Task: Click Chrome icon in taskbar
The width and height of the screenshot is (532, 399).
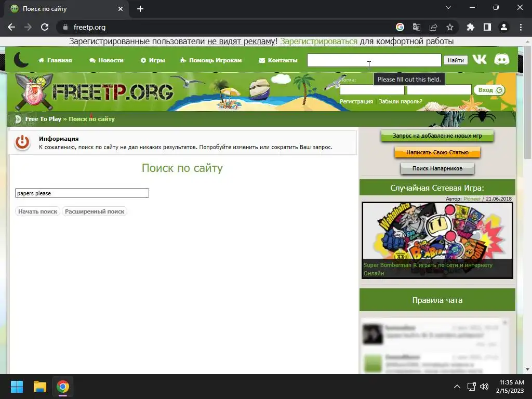Action: pyautogui.click(x=63, y=387)
